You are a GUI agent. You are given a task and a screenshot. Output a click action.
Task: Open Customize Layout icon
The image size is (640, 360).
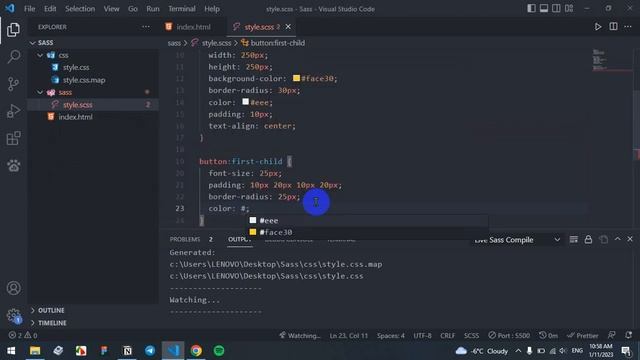click(x=569, y=9)
